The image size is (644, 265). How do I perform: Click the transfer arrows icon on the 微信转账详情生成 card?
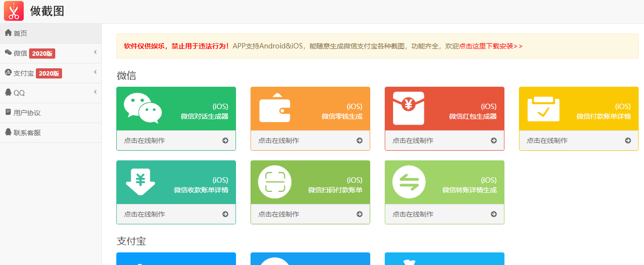coord(409,182)
